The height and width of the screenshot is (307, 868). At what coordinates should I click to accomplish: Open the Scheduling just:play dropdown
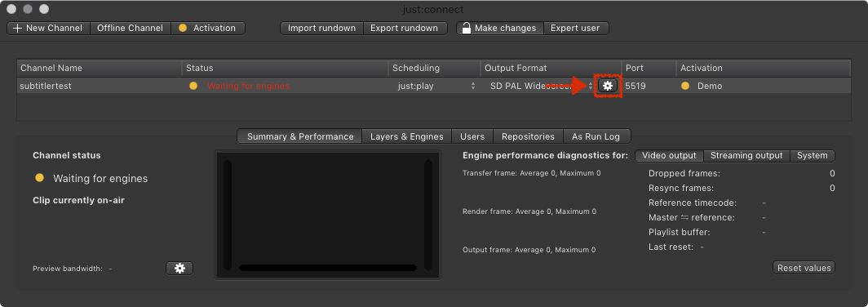point(436,86)
